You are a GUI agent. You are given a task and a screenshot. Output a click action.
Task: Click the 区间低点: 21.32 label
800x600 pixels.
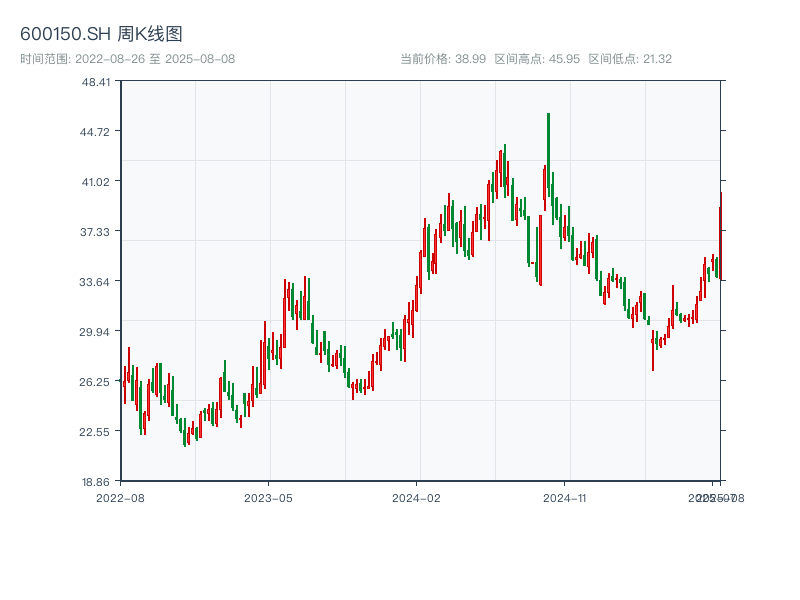[x=630, y=59]
